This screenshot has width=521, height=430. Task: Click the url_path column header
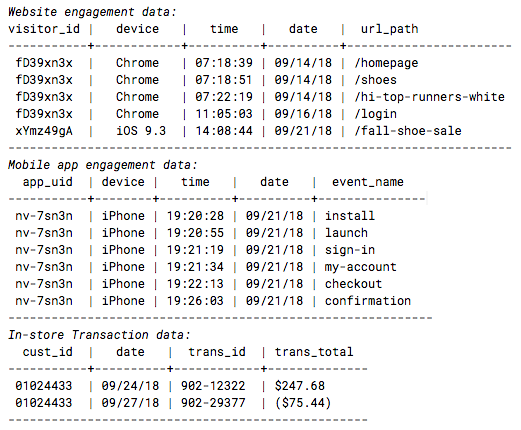pyautogui.click(x=389, y=29)
